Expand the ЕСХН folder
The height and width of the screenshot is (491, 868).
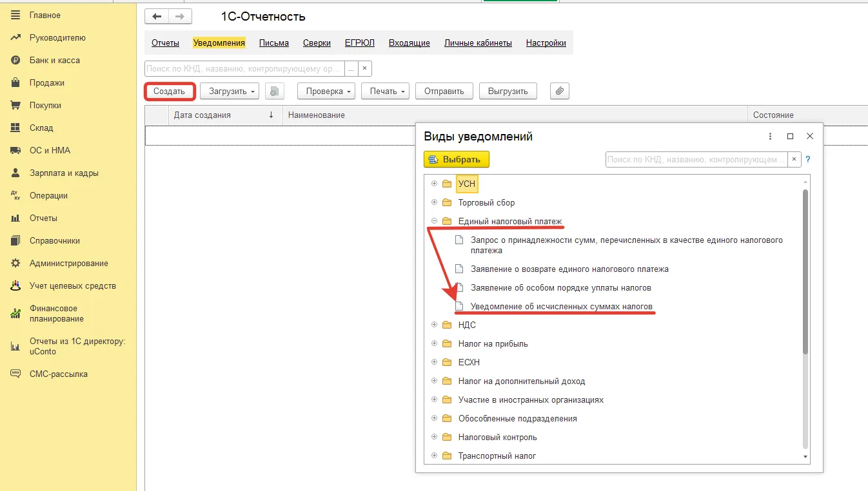pos(434,362)
